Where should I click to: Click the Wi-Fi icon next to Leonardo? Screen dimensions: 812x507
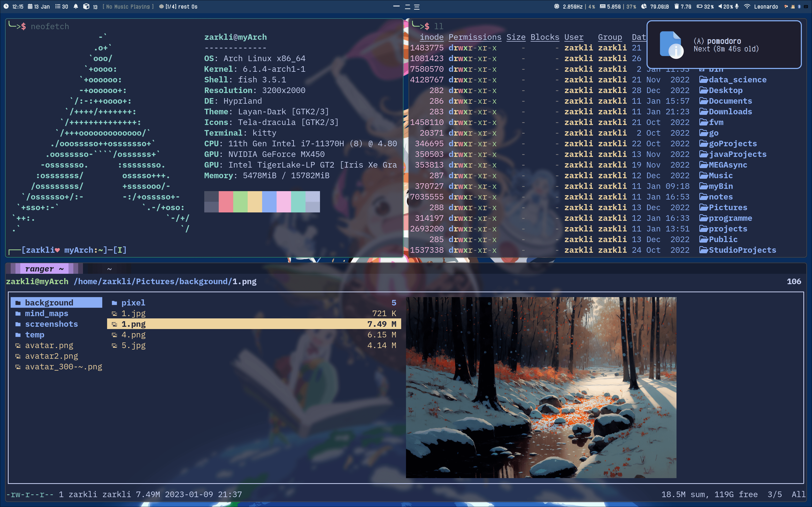pyautogui.click(x=747, y=6)
